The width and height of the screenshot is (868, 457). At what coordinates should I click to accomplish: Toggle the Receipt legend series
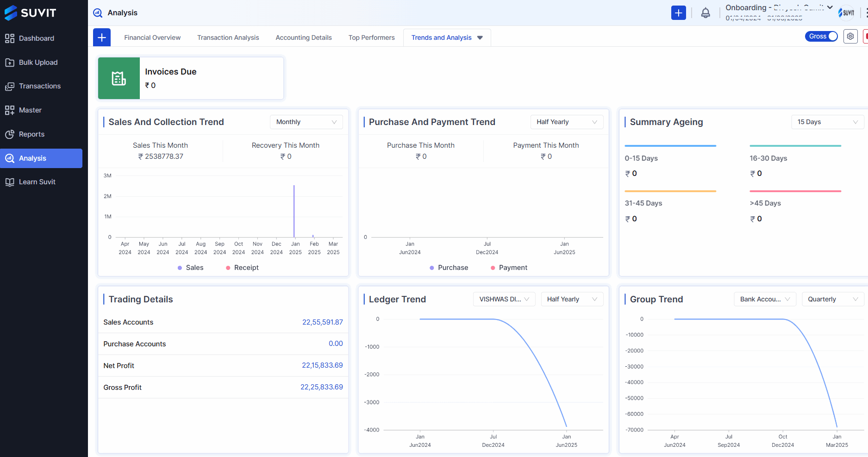(x=242, y=268)
